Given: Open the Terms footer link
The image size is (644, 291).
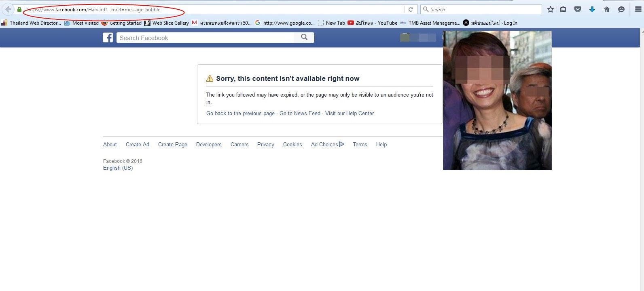Looking at the screenshot, I should pyautogui.click(x=360, y=144).
